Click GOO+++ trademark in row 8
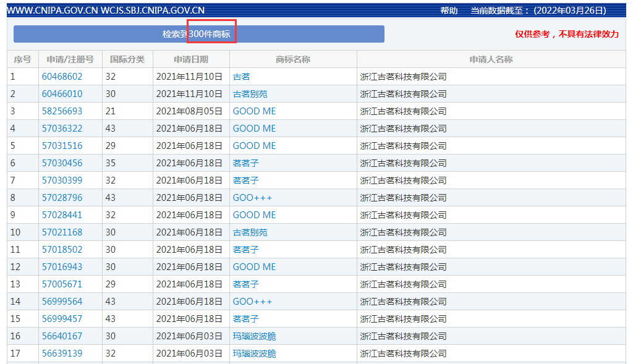633x364 pixels. tap(253, 198)
